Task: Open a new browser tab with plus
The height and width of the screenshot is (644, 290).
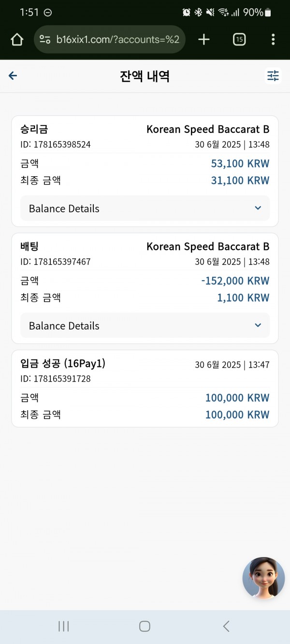Action: 204,40
